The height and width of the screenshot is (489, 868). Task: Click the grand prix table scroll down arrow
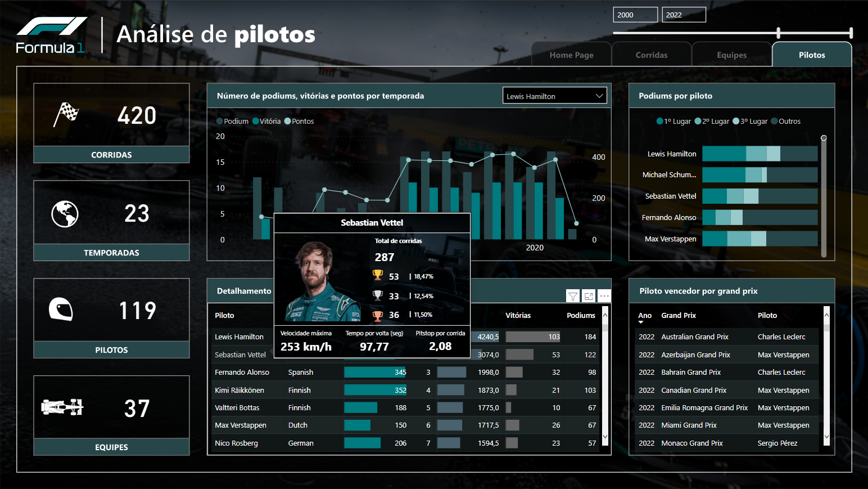point(826,436)
